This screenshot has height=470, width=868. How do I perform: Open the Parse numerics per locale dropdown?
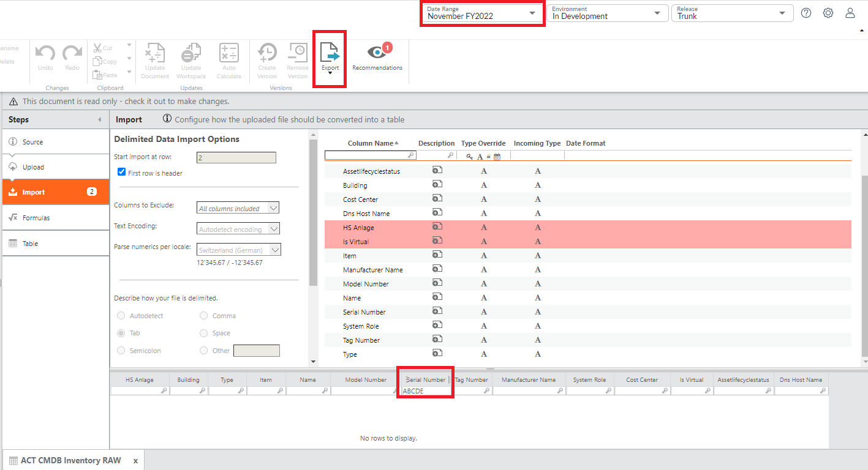[240, 250]
